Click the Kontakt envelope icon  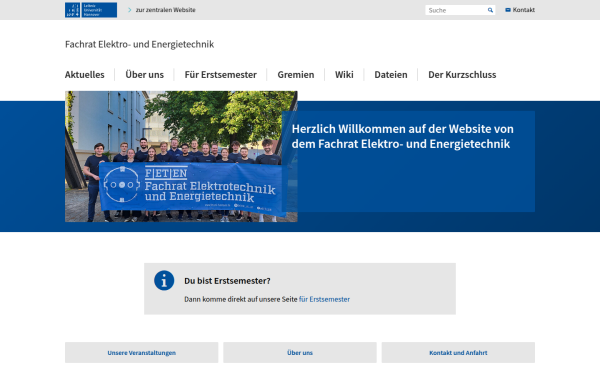pos(508,10)
